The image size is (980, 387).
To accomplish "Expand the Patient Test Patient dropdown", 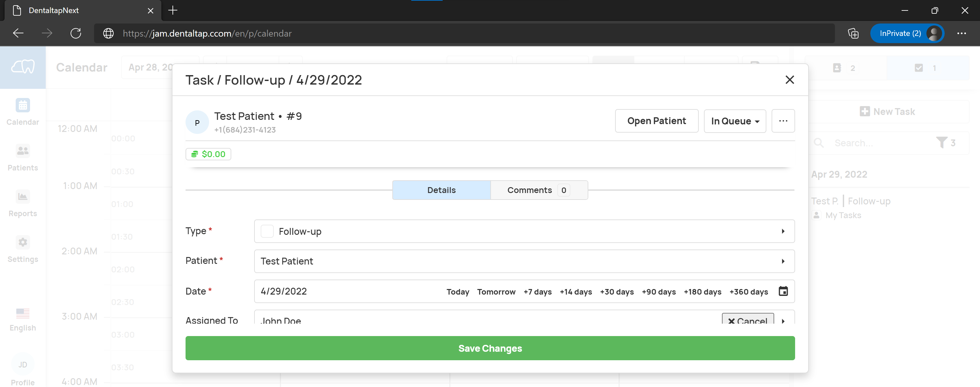I will coord(524,261).
